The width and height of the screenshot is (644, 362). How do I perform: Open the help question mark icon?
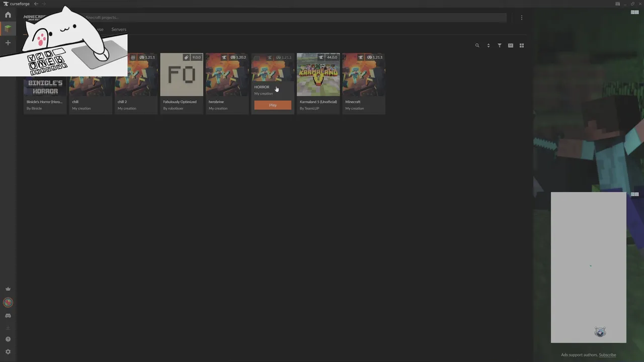[x=8, y=339]
